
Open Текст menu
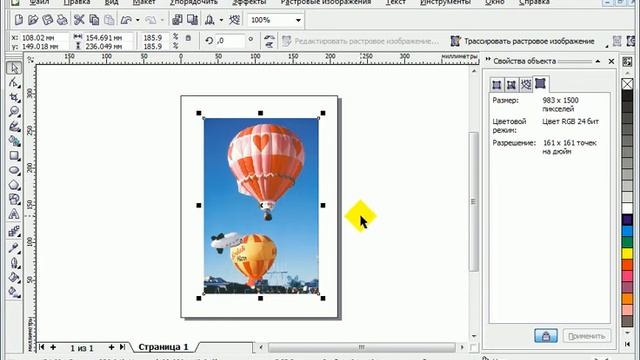[x=396, y=2]
